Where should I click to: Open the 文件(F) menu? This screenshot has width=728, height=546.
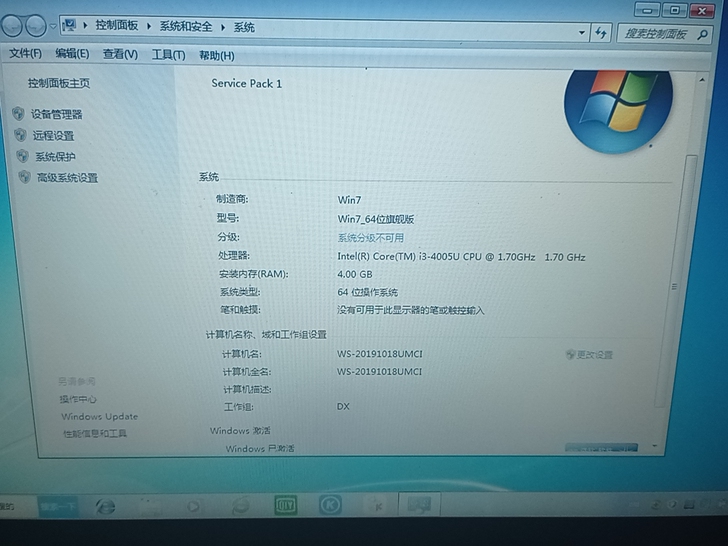pos(26,53)
